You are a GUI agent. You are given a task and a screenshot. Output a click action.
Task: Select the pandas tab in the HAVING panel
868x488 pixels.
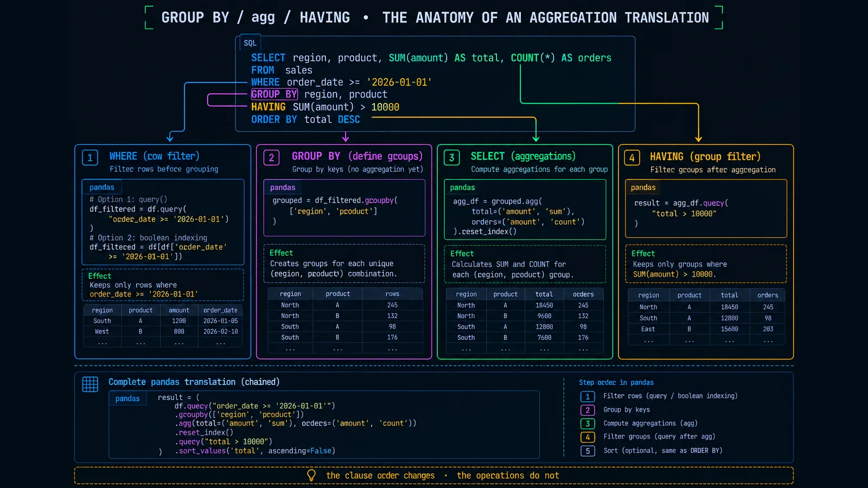tap(643, 187)
